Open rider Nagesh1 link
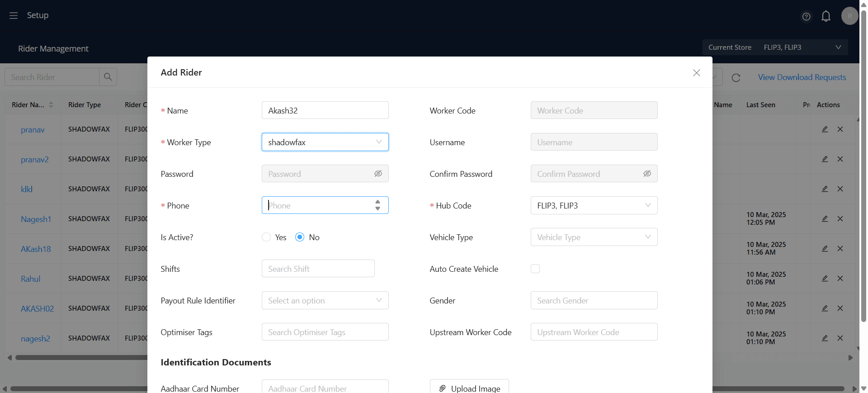 (36, 219)
